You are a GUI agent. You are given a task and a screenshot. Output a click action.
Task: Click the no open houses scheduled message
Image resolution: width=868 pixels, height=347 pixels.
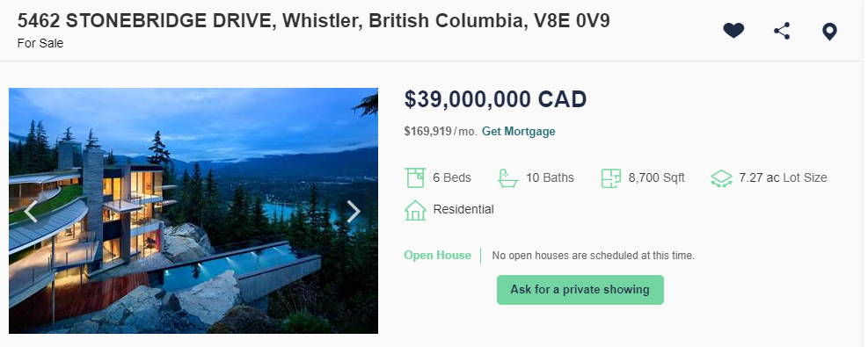[x=593, y=256]
